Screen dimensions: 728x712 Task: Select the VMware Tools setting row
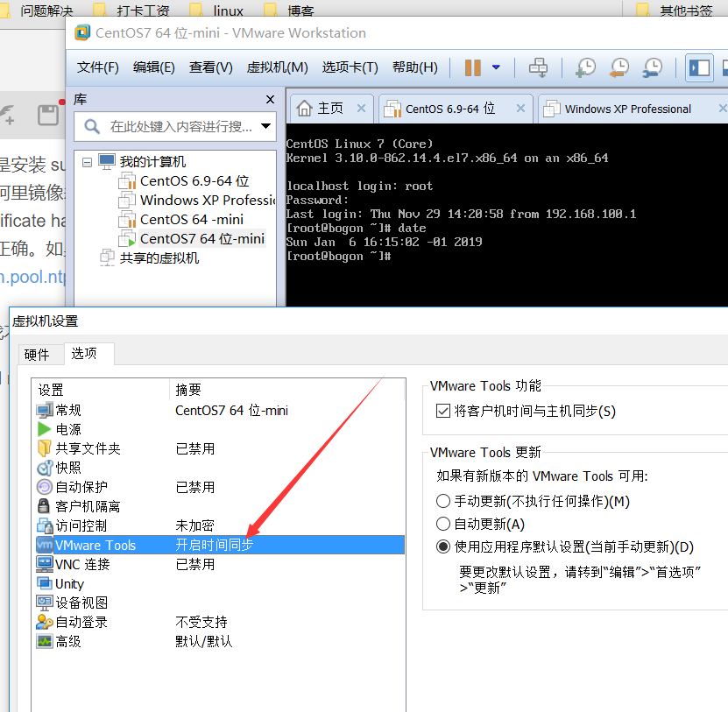220,545
